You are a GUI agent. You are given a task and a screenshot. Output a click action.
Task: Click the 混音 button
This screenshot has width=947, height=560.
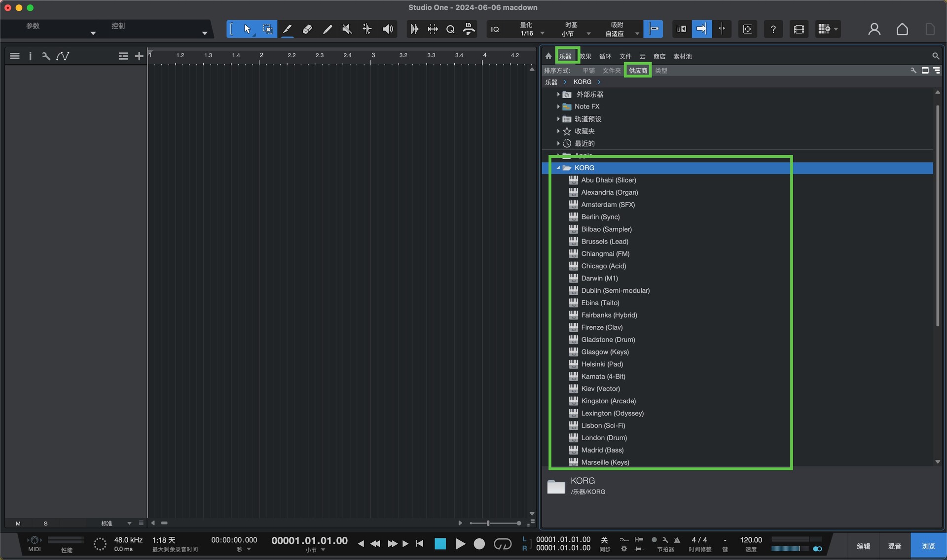click(x=894, y=546)
